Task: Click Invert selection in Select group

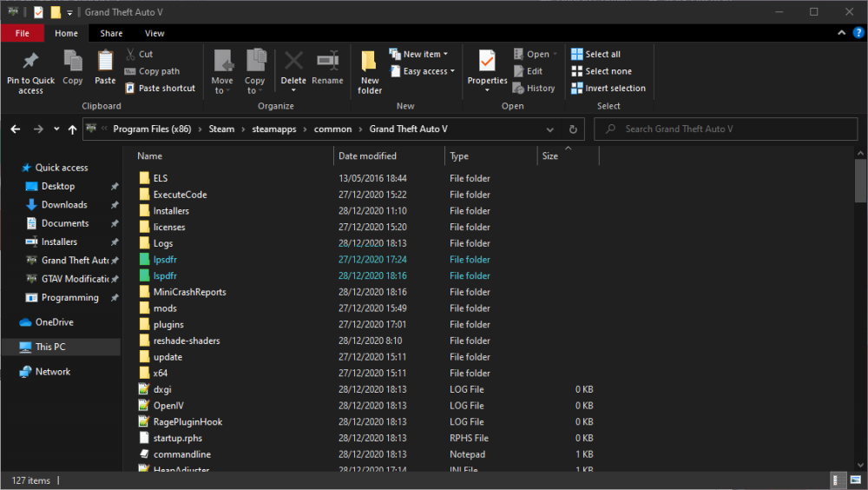Action: point(608,89)
